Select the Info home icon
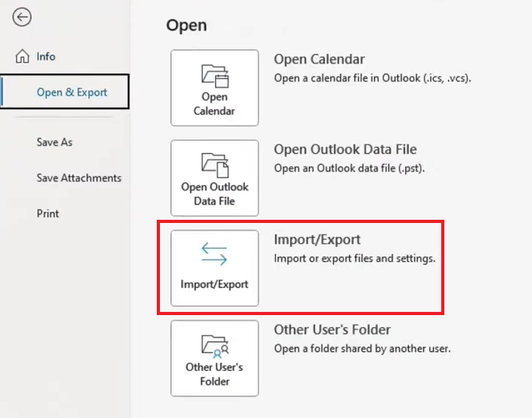This screenshot has height=418, width=532. pos(21,56)
